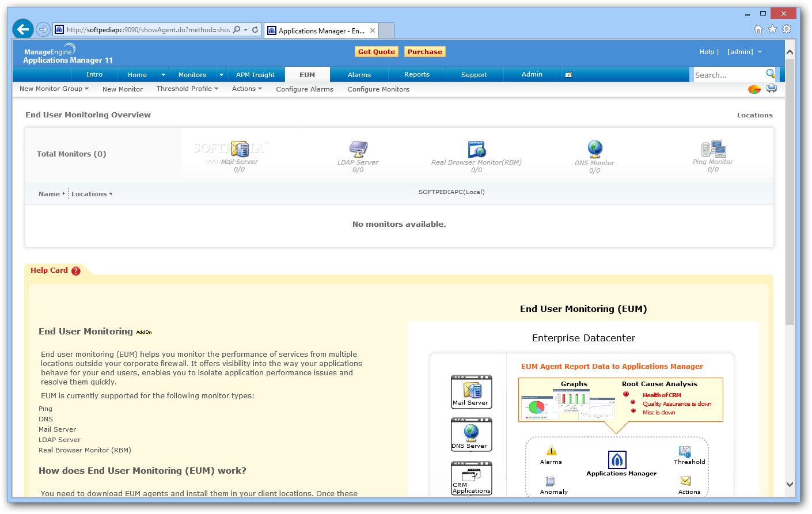Click the refresh icon in address bar

point(255,29)
